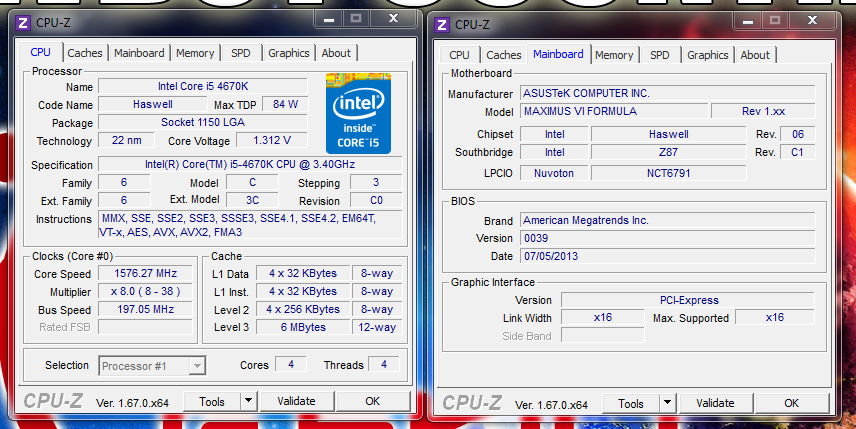
Task: Expand Tools dropdown arrow in left window
Action: (x=248, y=401)
